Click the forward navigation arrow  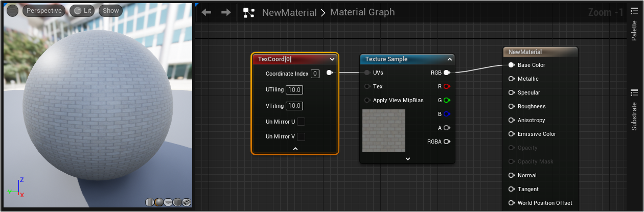(x=226, y=12)
